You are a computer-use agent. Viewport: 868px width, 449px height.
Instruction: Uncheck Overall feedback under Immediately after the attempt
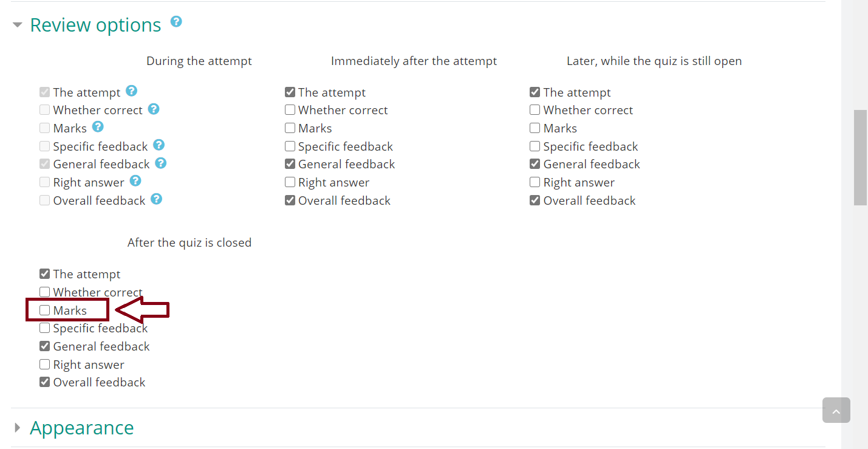[x=290, y=201]
